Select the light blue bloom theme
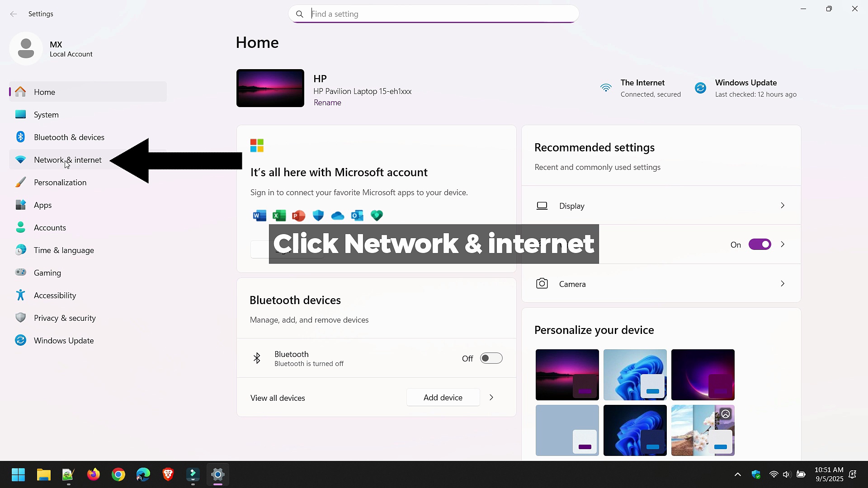The image size is (868, 488). pyautogui.click(x=635, y=375)
